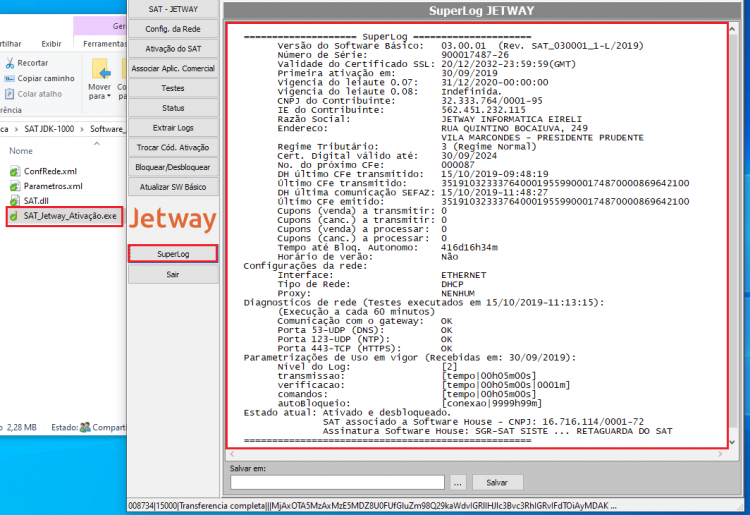Click the ConfRede.xml file name
Screen dimensions: 750x515
[x=50, y=171]
